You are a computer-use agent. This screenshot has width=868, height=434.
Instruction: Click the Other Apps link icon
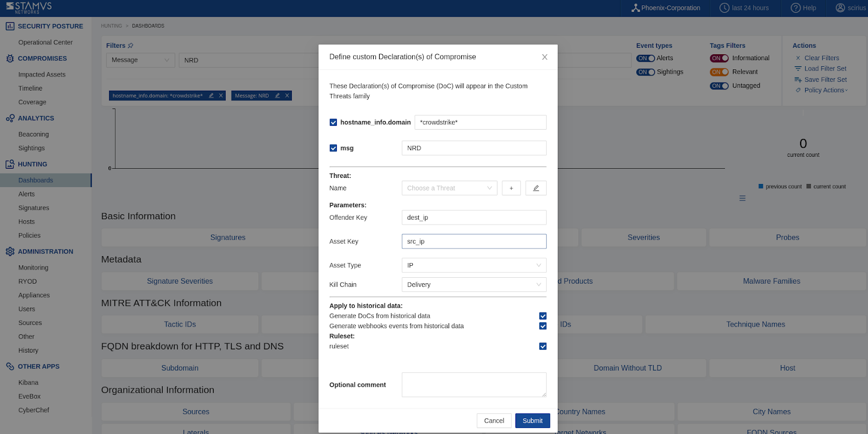10,367
